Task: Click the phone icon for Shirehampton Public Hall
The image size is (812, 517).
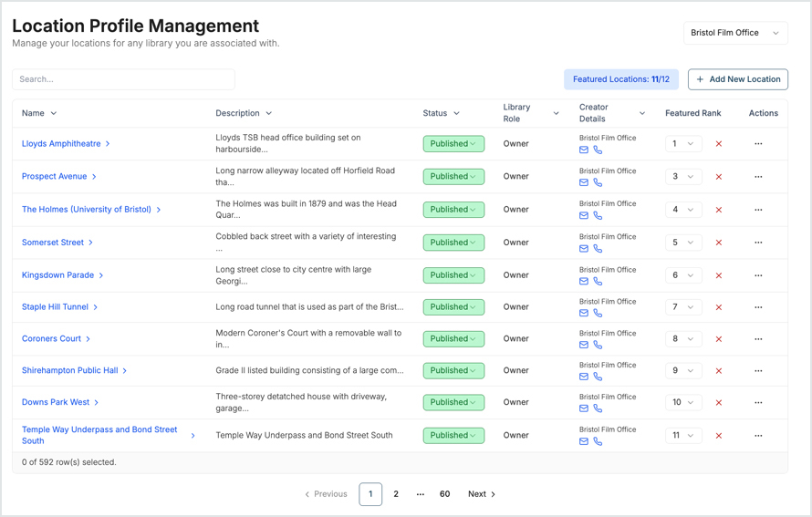Action: pos(598,377)
